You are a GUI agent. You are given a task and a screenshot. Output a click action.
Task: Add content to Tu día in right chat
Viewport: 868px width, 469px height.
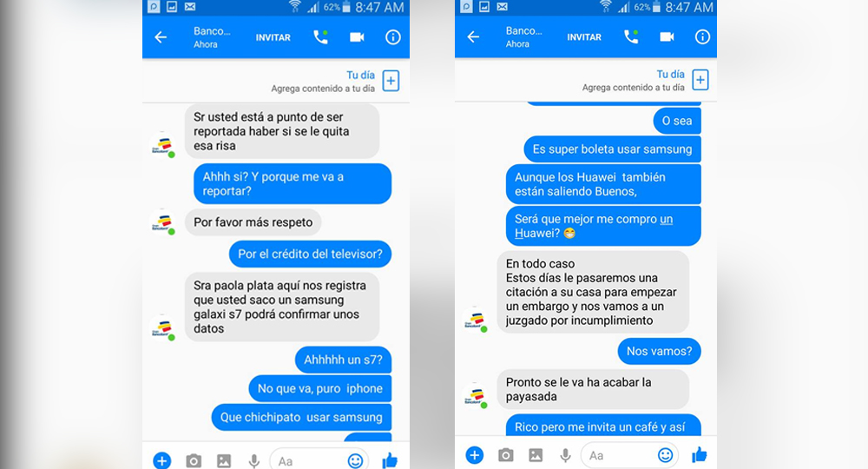pyautogui.click(x=700, y=80)
